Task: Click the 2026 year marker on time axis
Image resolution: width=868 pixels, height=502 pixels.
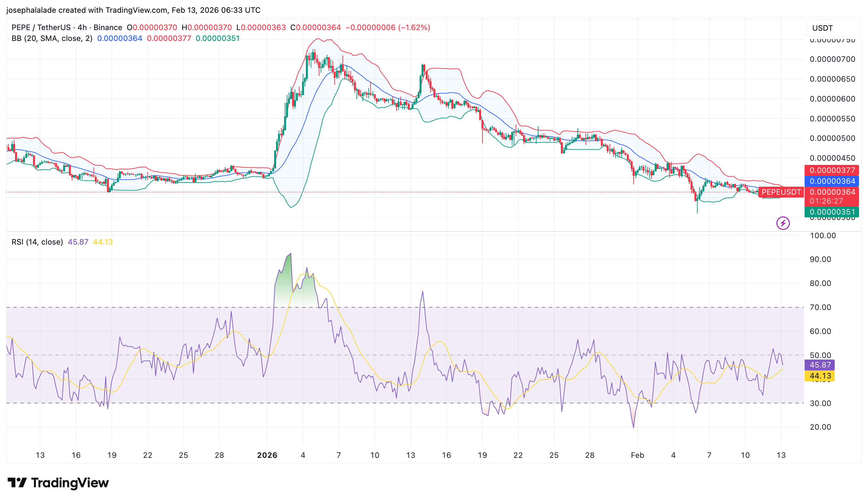Action: tap(267, 455)
